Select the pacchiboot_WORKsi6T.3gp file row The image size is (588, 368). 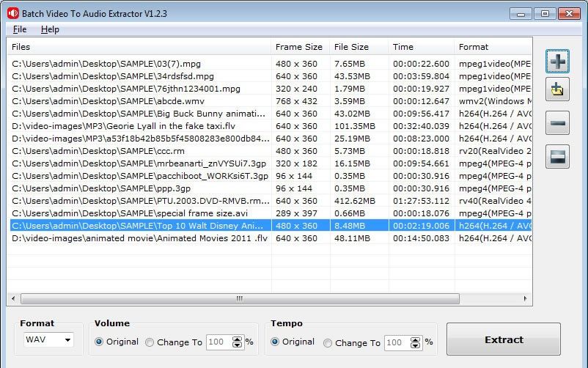(269, 175)
